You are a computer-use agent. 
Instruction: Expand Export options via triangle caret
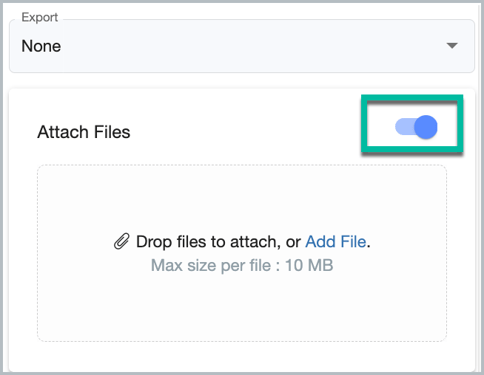tap(452, 46)
